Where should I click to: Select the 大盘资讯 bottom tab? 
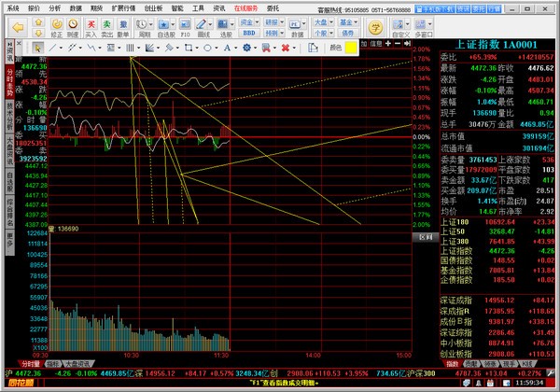[78, 361]
